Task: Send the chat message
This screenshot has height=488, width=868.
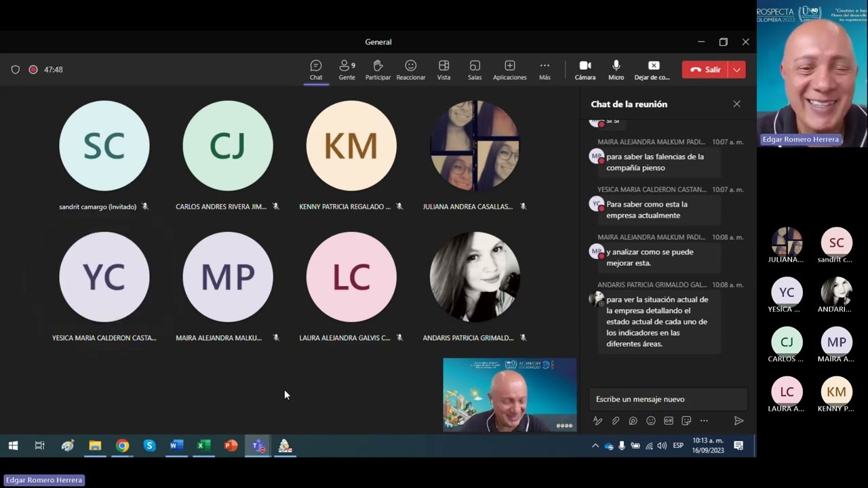Action: (x=738, y=421)
